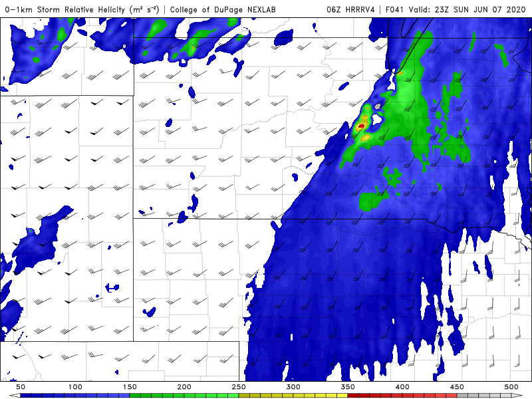Click the 'Valid: 23Z SUN JUN 07 2020' text

pyautogui.click(x=467, y=9)
